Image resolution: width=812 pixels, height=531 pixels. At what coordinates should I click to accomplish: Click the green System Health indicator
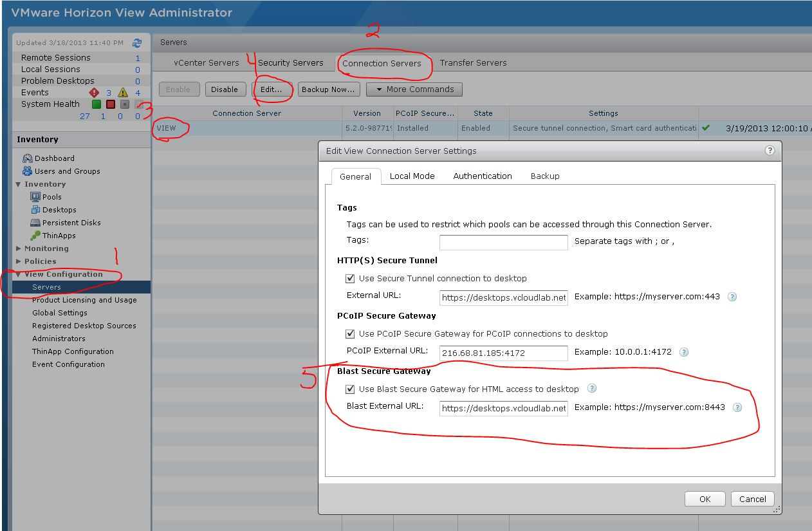coord(96,104)
